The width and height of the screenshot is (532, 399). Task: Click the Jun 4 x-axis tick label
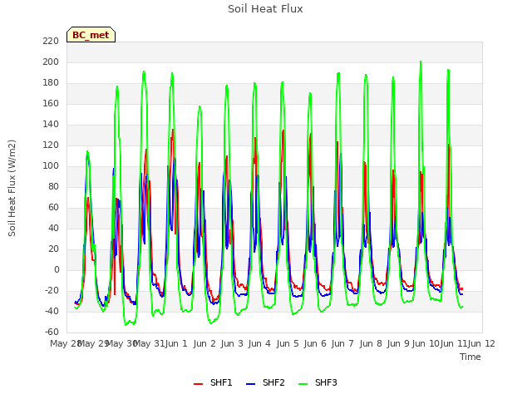coord(259,343)
